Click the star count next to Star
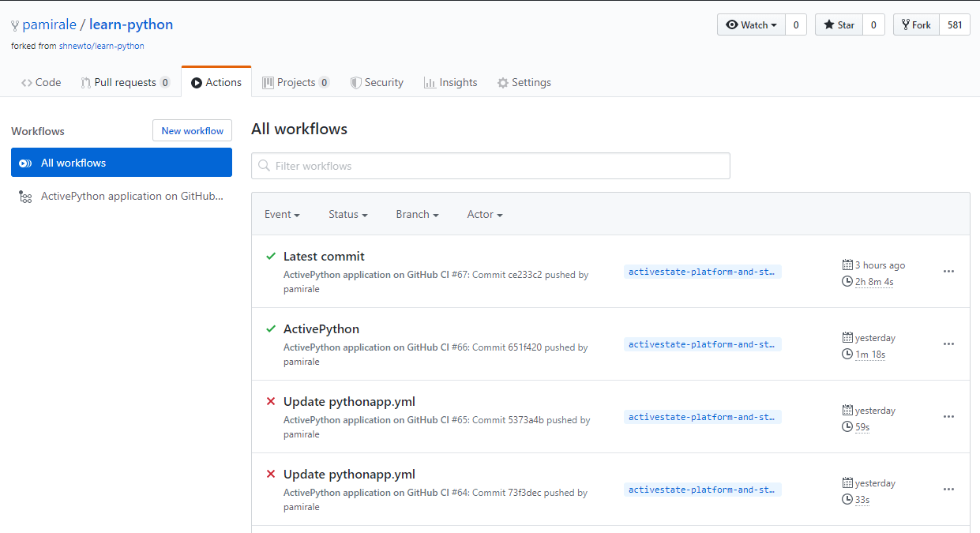This screenshot has width=980, height=533. pyautogui.click(x=873, y=24)
